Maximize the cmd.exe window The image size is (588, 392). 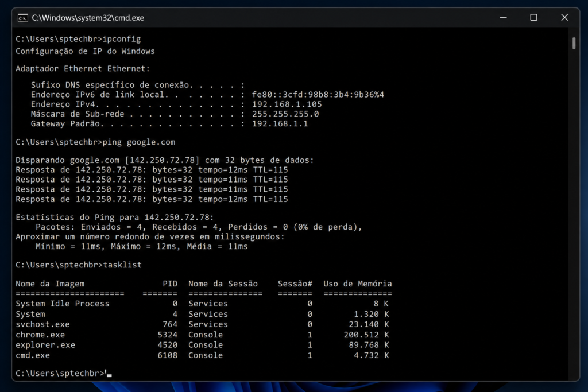(533, 18)
